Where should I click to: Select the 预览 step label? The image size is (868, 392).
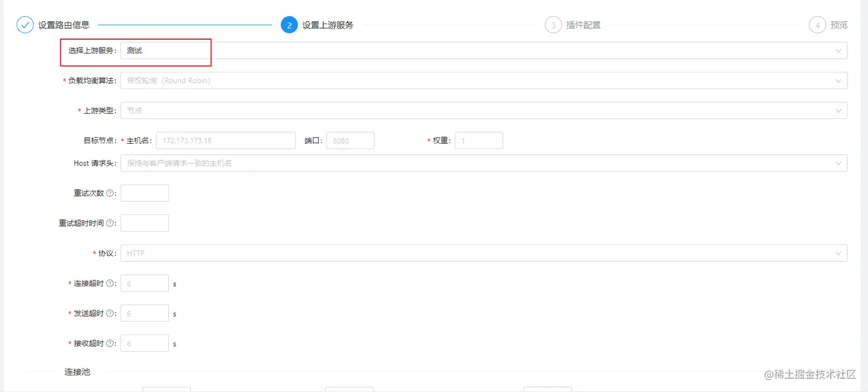(x=839, y=25)
